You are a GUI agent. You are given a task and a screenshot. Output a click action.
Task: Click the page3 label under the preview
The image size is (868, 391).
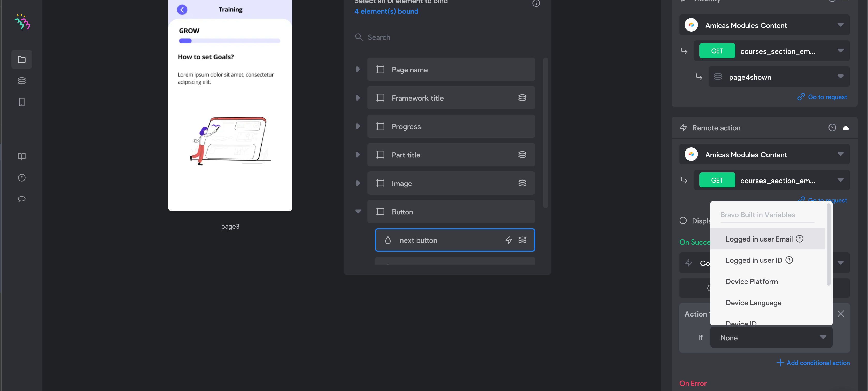[x=230, y=226]
